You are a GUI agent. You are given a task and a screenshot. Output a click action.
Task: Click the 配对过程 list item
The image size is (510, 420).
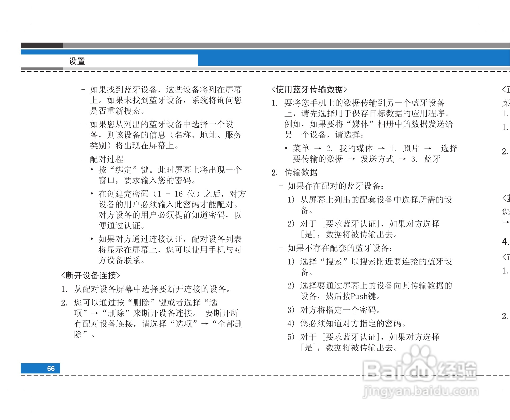pos(107,159)
